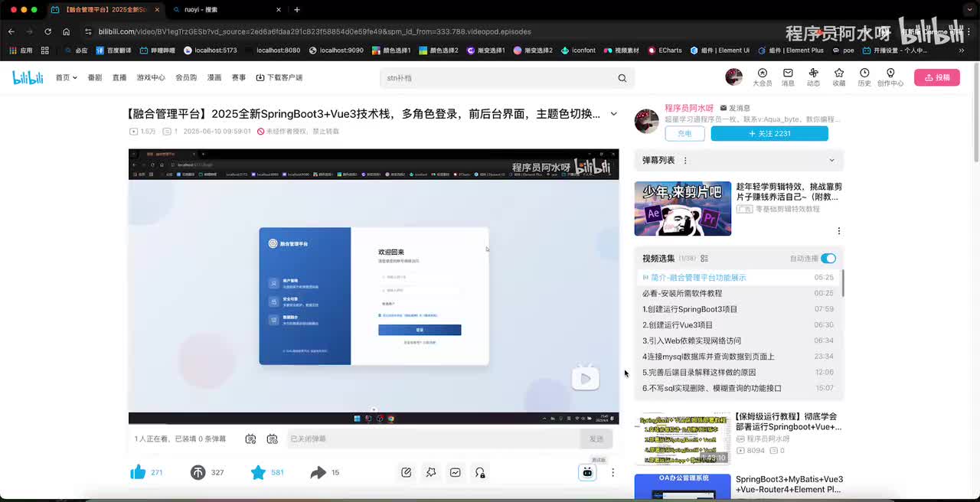
Task: Select episode 1.创建运行SpringBoot3项目
Action: (738, 309)
